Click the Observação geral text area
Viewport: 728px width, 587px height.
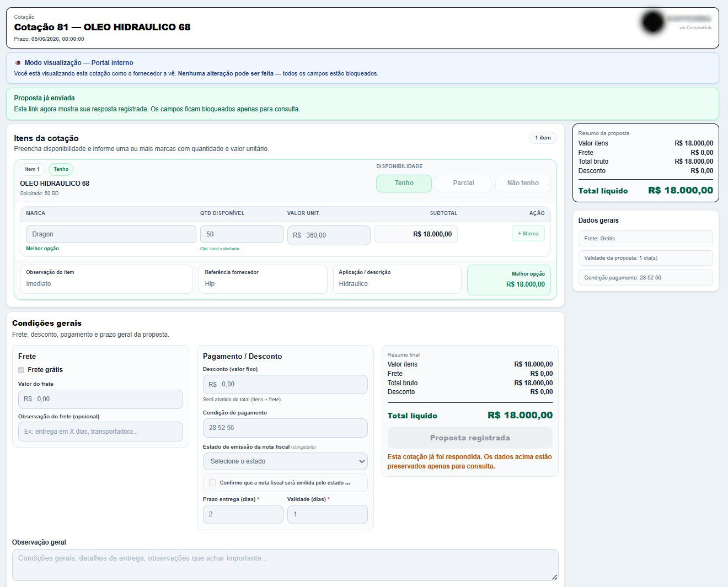(285, 565)
